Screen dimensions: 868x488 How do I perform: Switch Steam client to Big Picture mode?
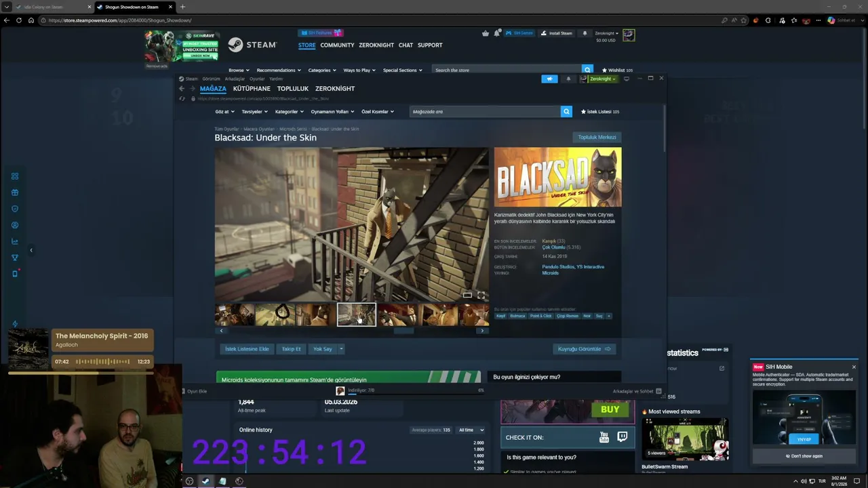click(x=626, y=79)
